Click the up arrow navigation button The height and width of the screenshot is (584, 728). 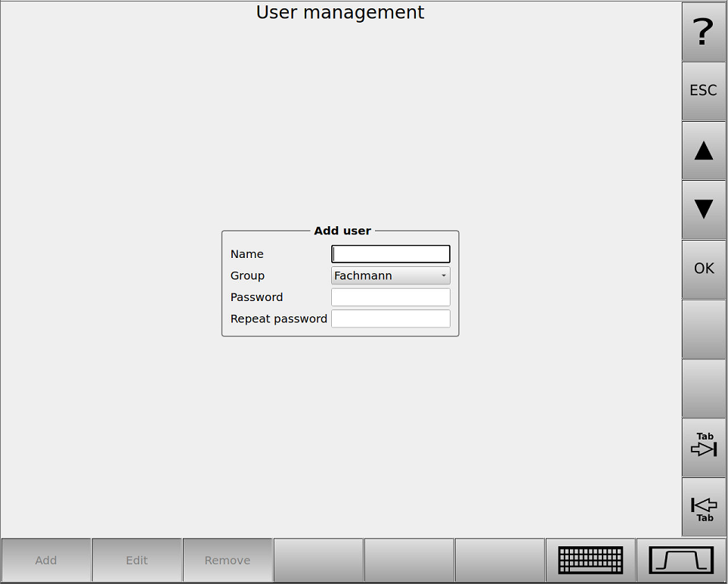point(703,151)
